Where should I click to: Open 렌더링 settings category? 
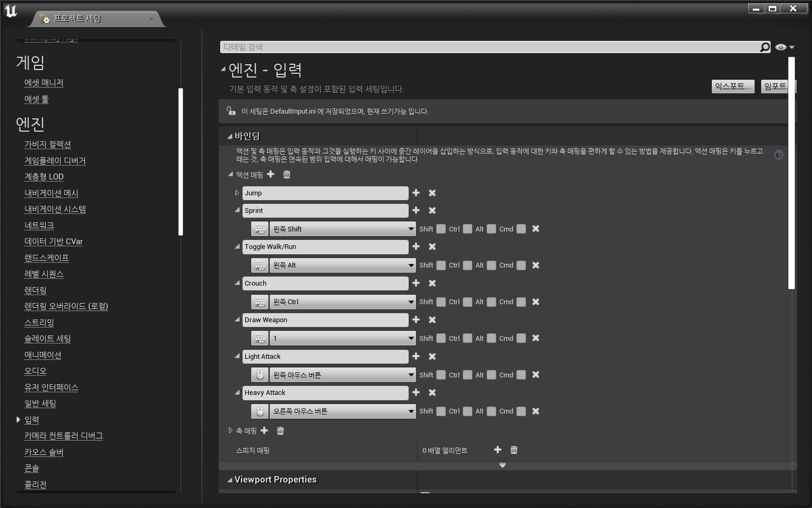(x=36, y=290)
